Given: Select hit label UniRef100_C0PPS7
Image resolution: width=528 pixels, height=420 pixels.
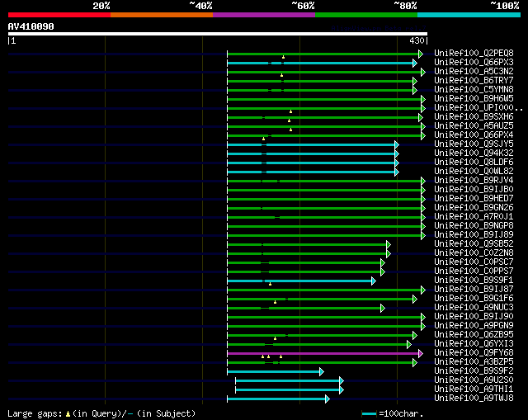Looking at the screenshot, I should point(474,271).
